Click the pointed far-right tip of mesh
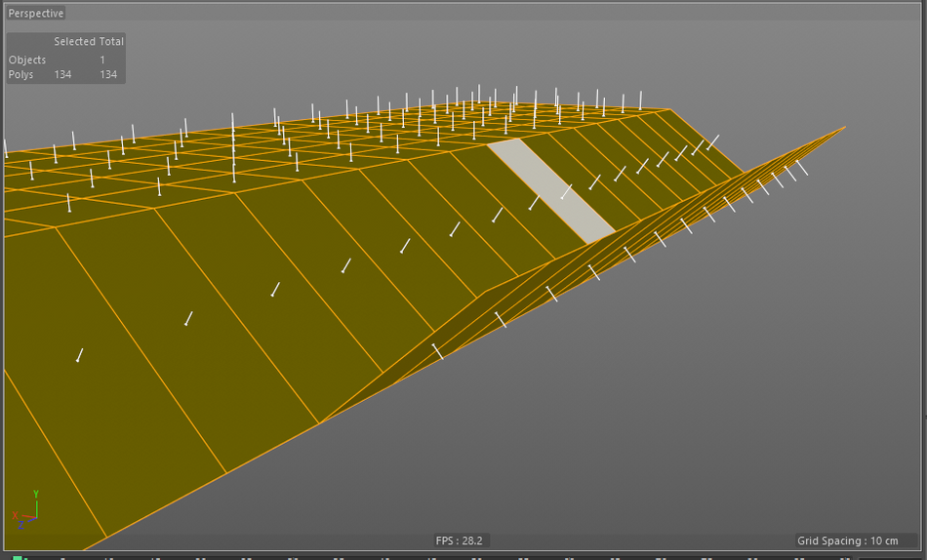 [x=842, y=128]
